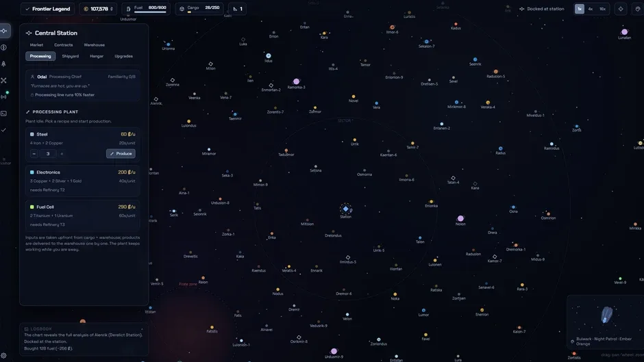Click the ship thumbnail preview bottom right

pyautogui.click(x=606, y=315)
